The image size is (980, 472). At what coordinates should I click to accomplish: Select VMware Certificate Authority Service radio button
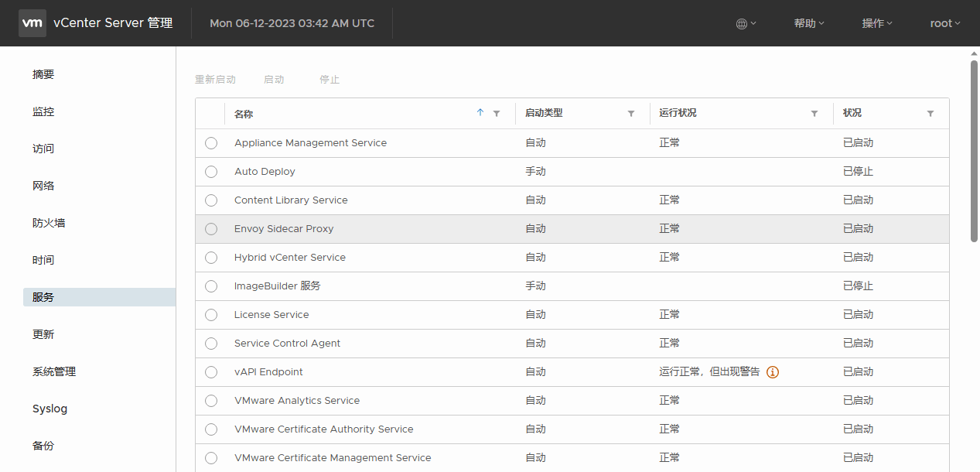(x=211, y=429)
